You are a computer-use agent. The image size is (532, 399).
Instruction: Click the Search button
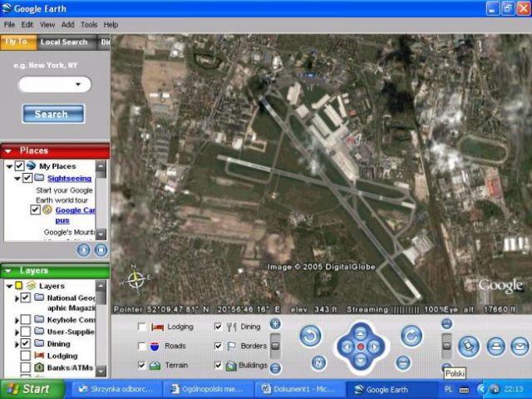[53, 114]
